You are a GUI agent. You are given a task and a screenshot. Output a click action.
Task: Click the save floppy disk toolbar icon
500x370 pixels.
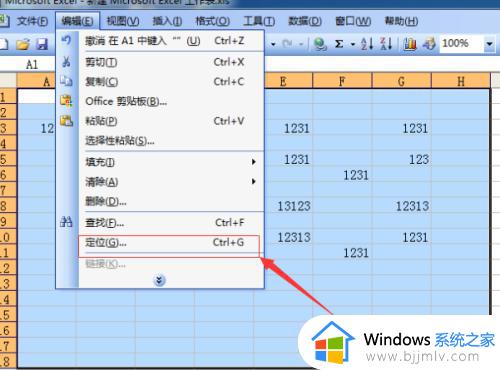tap(42, 44)
